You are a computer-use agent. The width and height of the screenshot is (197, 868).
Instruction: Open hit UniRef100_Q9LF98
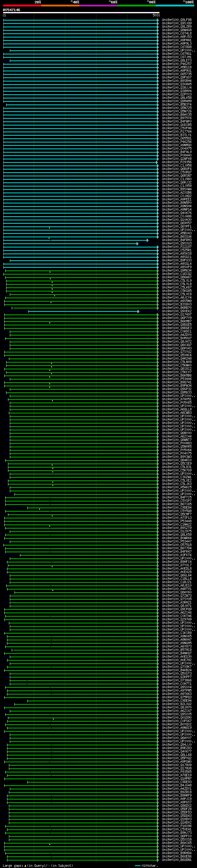click(x=176, y=20)
